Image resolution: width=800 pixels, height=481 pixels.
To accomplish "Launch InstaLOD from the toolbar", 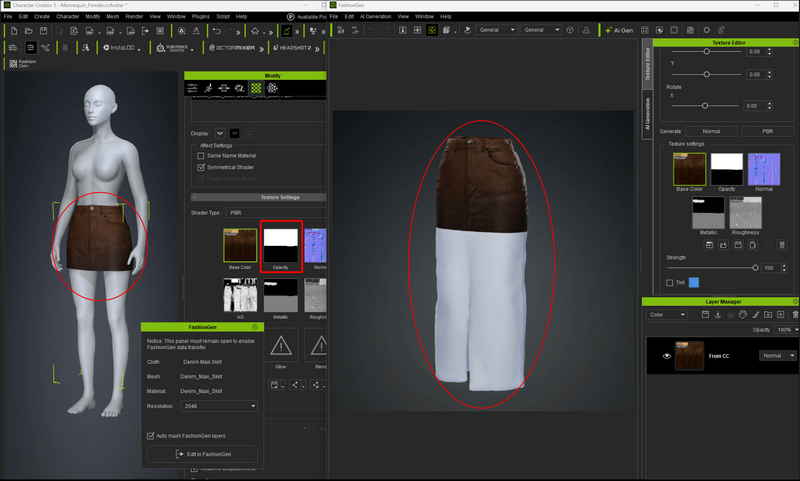I will point(121,47).
